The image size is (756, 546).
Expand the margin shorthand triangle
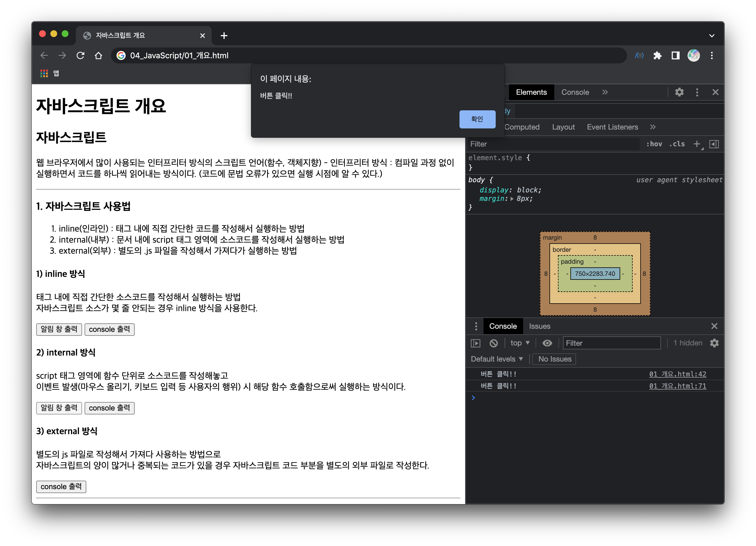tap(512, 199)
